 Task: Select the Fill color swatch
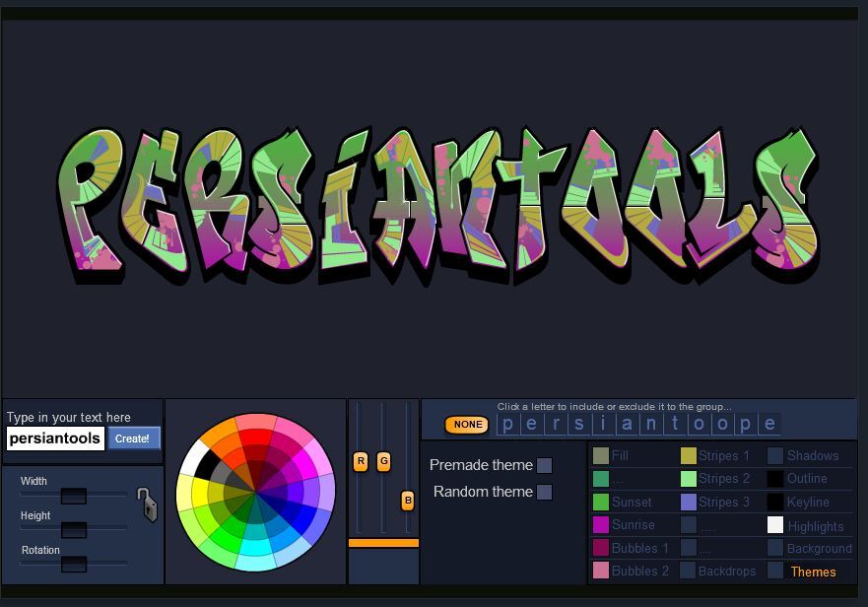601,456
